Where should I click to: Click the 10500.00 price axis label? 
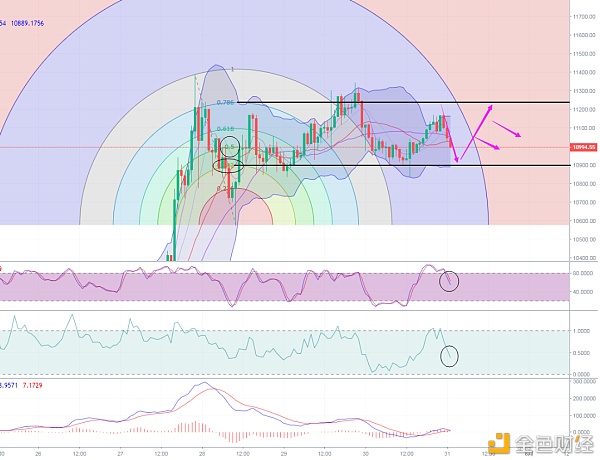click(584, 240)
